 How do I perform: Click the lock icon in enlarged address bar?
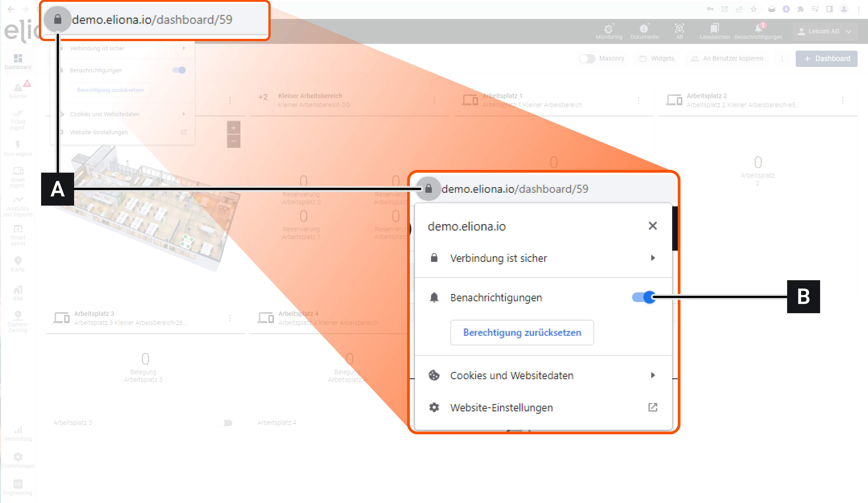point(428,188)
